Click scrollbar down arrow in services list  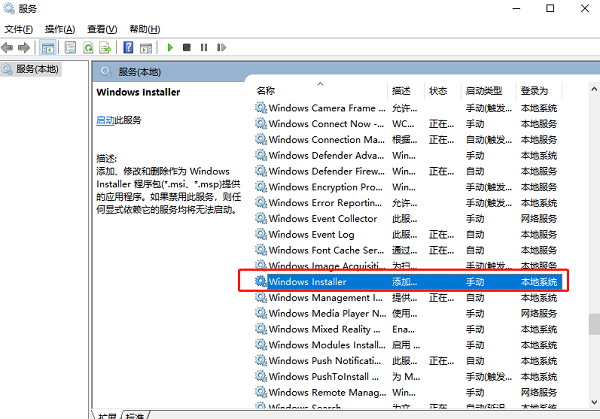pyautogui.click(x=594, y=402)
